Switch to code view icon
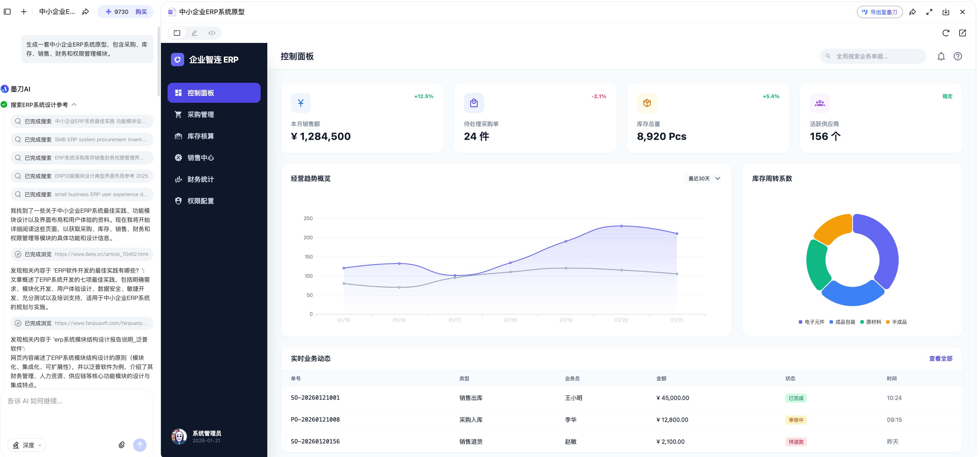 [x=212, y=33]
